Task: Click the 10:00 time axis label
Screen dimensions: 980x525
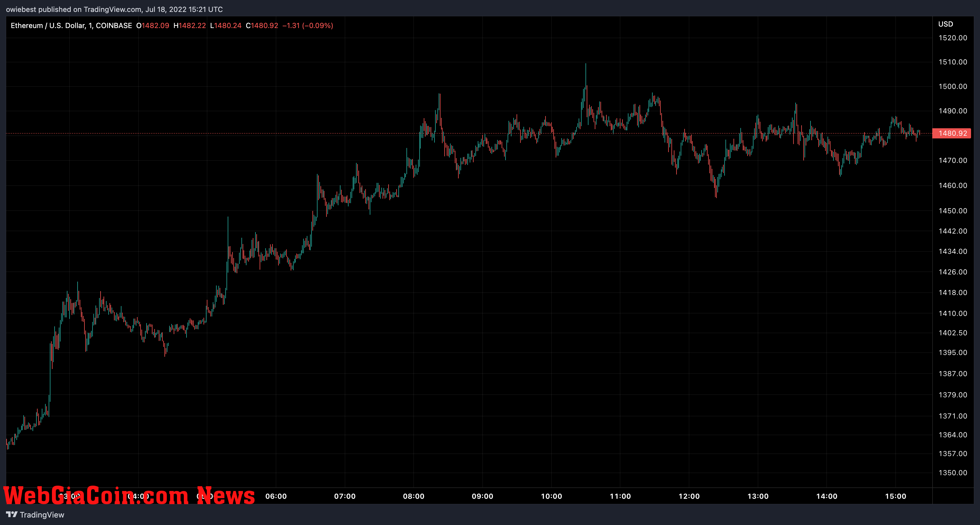Action: click(x=551, y=496)
